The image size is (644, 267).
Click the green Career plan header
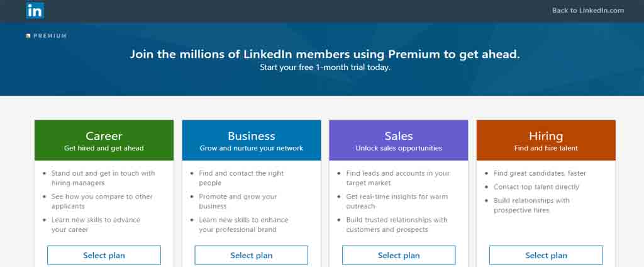104,140
